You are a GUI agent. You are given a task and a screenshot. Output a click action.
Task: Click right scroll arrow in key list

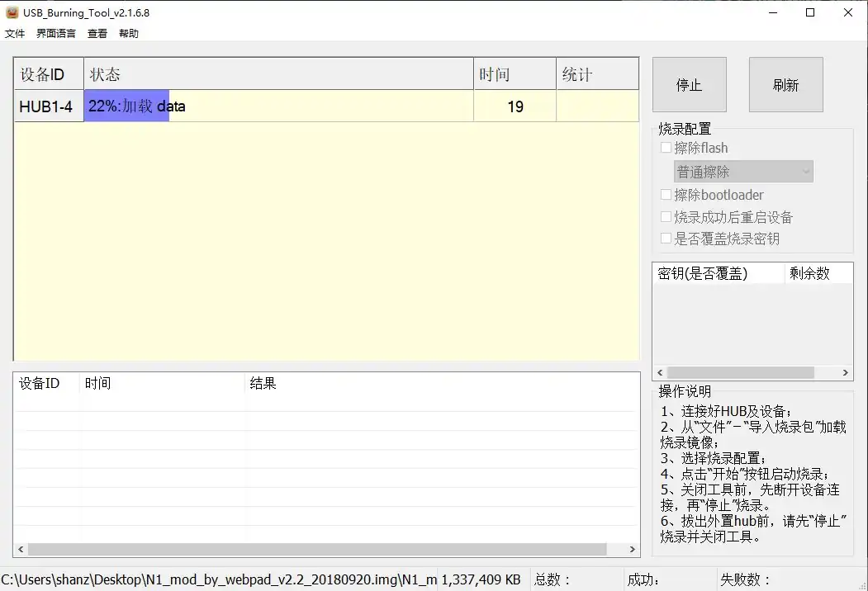coord(846,373)
